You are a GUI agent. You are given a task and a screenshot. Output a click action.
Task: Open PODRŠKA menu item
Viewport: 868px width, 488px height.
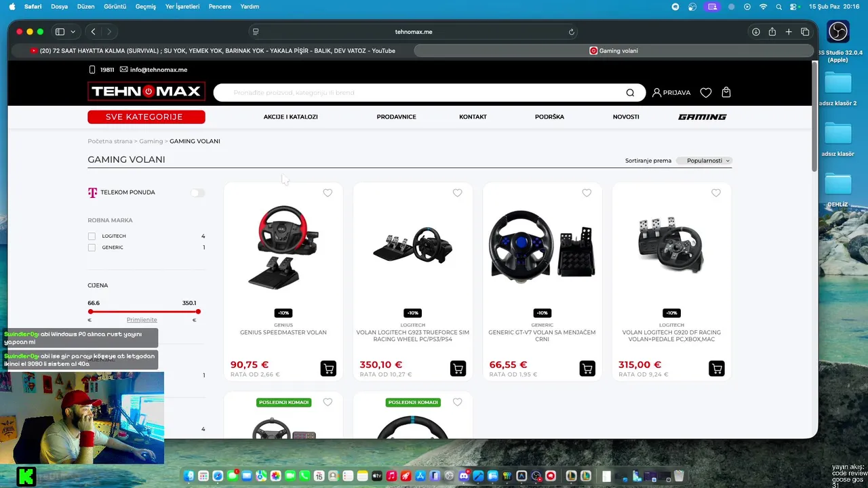549,117
